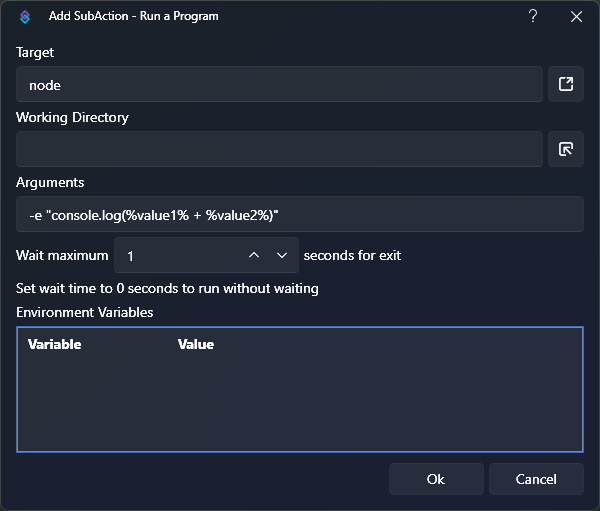
Task: Browse for the Working Directory folder
Action: pyautogui.click(x=565, y=149)
